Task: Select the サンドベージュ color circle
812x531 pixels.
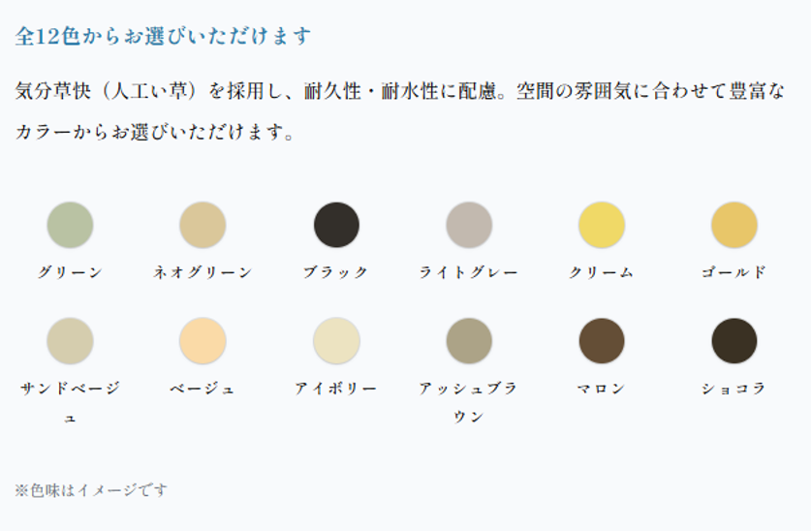Action: [x=70, y=341]
